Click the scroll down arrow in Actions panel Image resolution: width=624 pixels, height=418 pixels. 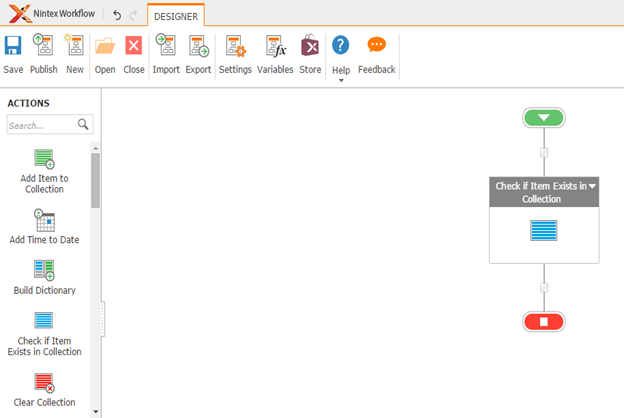click(x=95, y=412)
